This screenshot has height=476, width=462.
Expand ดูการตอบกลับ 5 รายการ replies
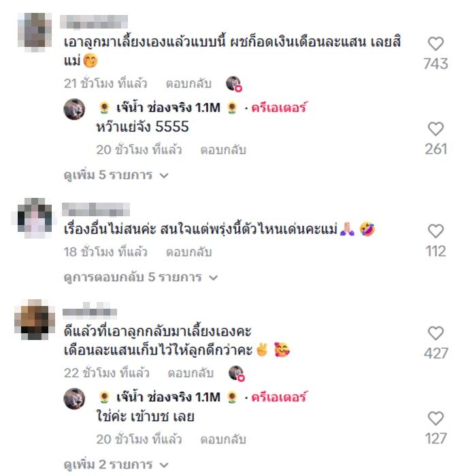(141, 277)
